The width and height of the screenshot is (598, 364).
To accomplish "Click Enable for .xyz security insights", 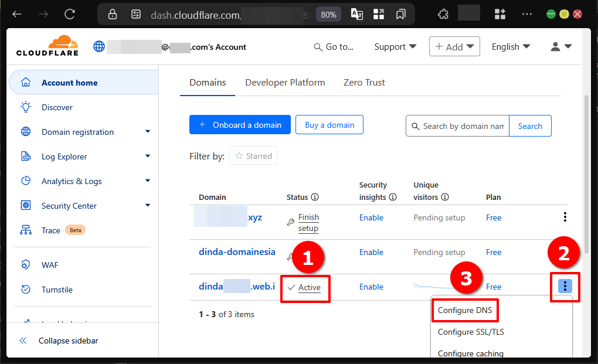I will click(371, 217).
